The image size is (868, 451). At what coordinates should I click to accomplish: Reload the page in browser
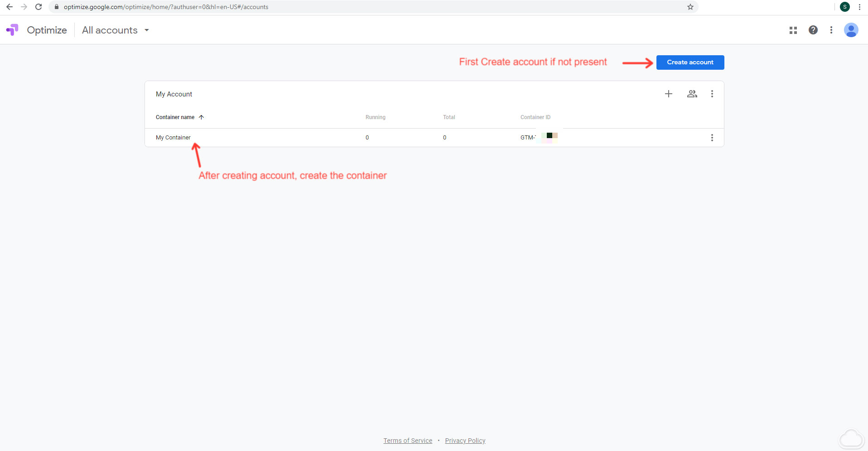39,7
